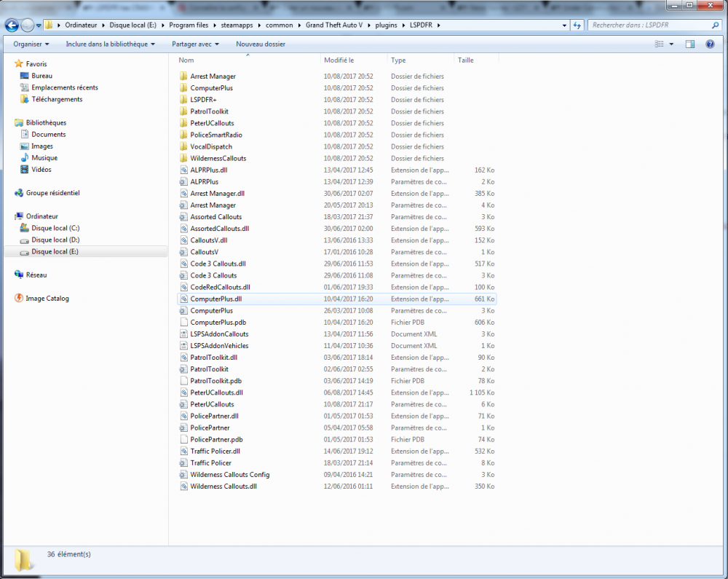The width and height of the screenshot is (728, 579).
Task: Open 'Disque local (D:)' drive
Action: pos(55,240)
